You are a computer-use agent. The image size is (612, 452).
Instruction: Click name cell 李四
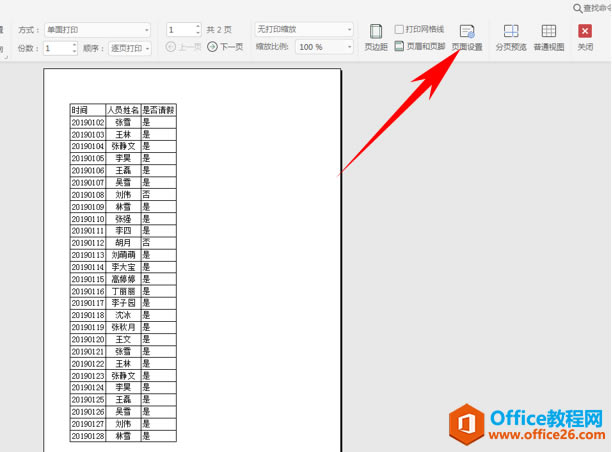(123, 231)
